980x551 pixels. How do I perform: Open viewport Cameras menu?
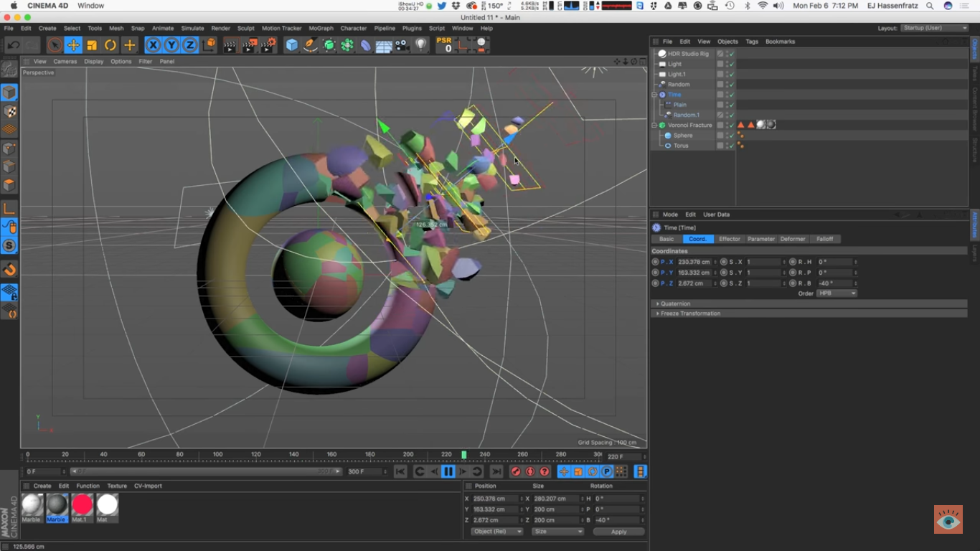point(65,61)
